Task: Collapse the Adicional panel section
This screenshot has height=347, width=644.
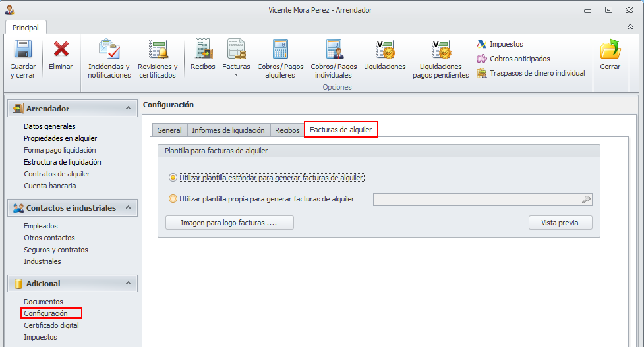Action: coord(128,283)
